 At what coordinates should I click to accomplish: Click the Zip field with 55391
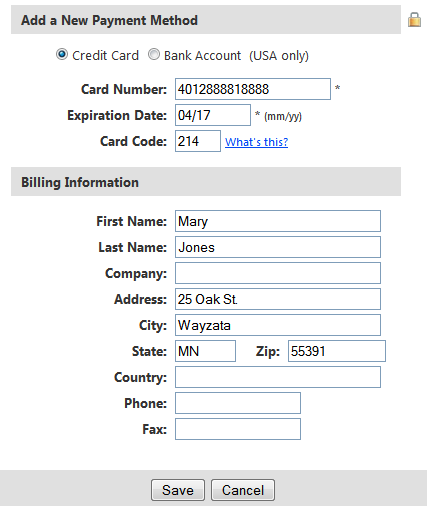[x=337, y=351]
